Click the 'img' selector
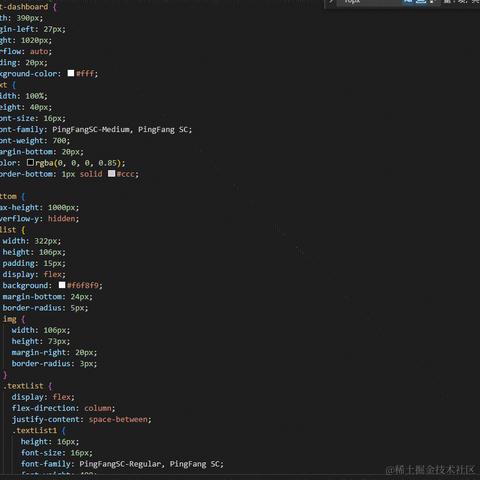The width and height of the screenshot is (480, 480). 10,319
